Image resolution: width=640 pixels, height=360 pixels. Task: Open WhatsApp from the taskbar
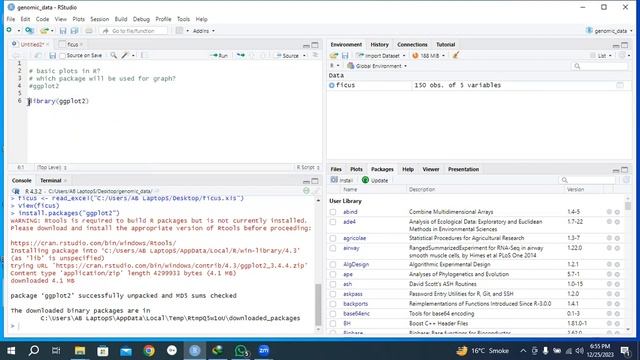tap(241, 351)
